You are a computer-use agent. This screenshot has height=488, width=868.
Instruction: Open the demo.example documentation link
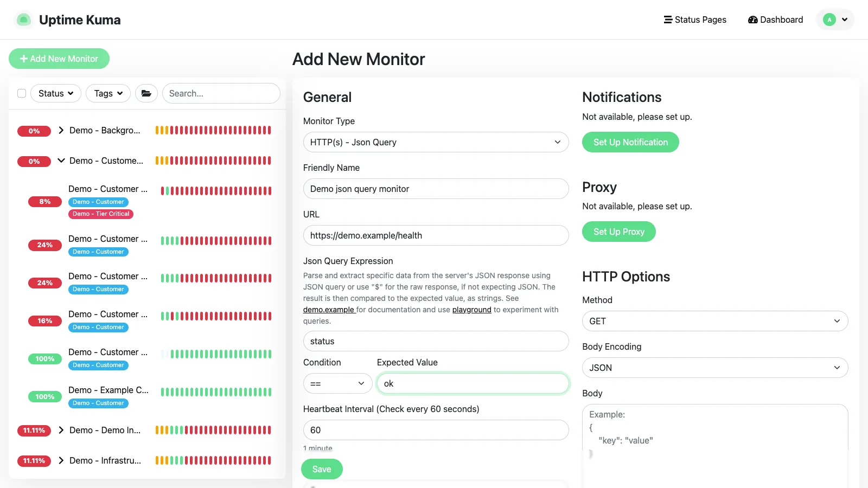tap(329, 310)
